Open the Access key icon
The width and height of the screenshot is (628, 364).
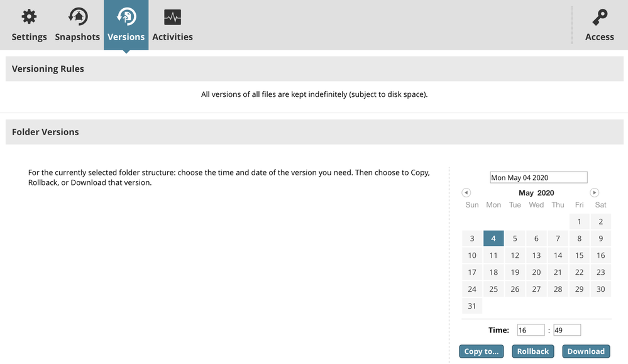(x=599, y=17)
